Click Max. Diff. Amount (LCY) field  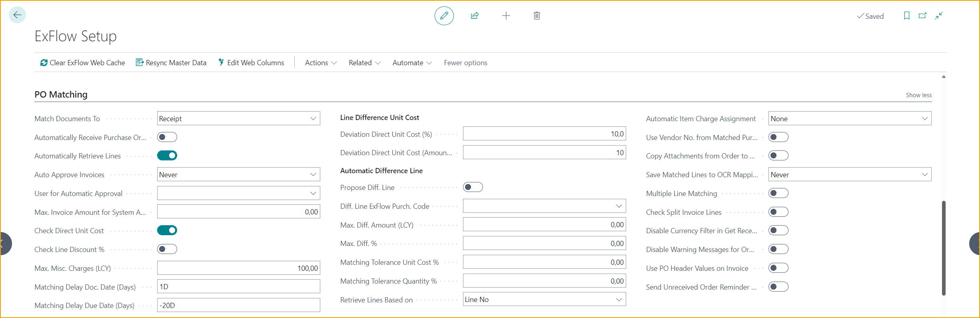coord(544,224)
